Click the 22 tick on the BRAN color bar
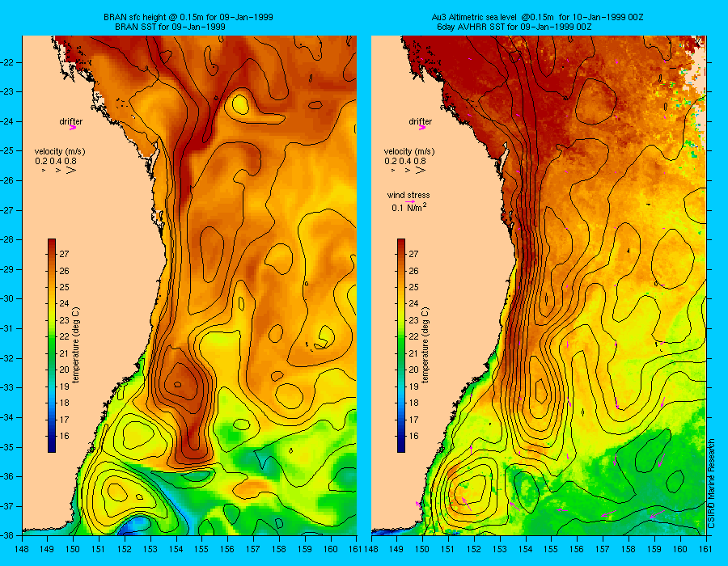The height and width of the screenshot is (566, 728). point(64,336)
